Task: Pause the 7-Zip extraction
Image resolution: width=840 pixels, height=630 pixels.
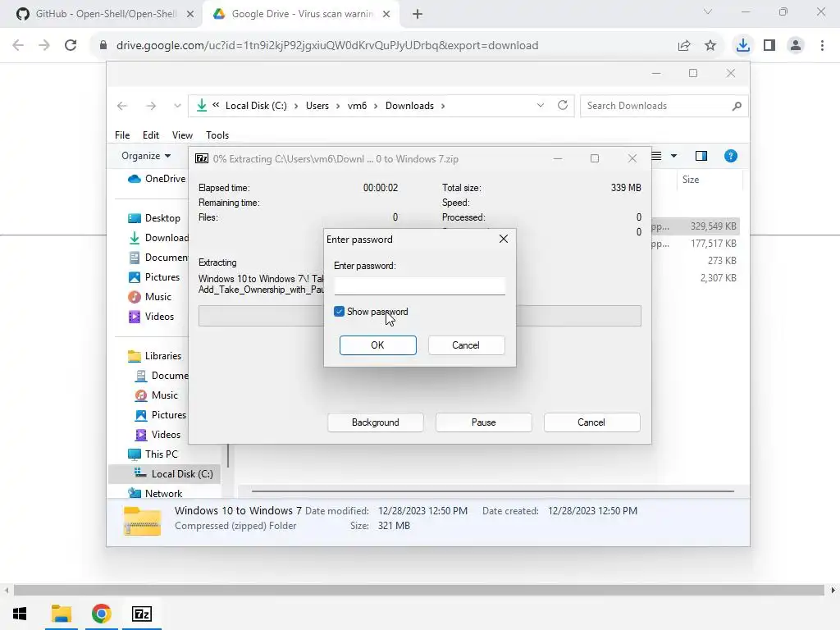Action: coord(483,422)
